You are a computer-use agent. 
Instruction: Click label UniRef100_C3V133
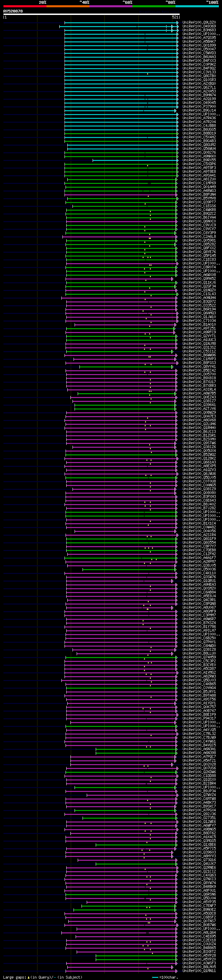click(x=199, y=72)
